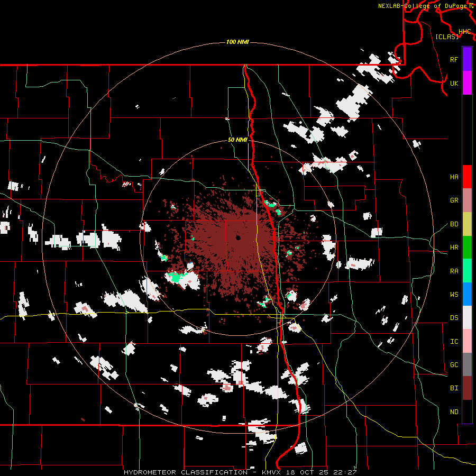
Task: Click the ND black legend swatch
Action: pos(467,411)
